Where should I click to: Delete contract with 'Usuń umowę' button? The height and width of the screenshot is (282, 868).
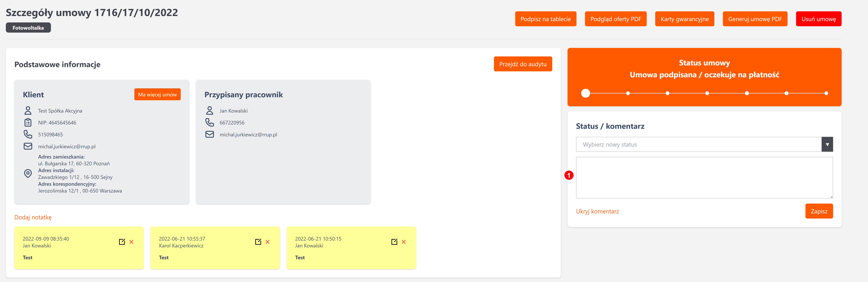tap(818, 19)
